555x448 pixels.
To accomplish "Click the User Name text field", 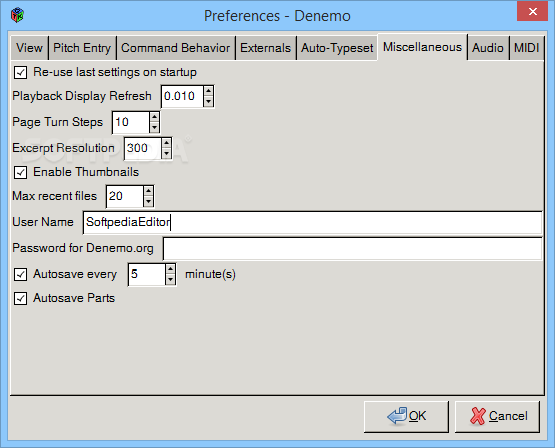I will (x=312, y=222).
